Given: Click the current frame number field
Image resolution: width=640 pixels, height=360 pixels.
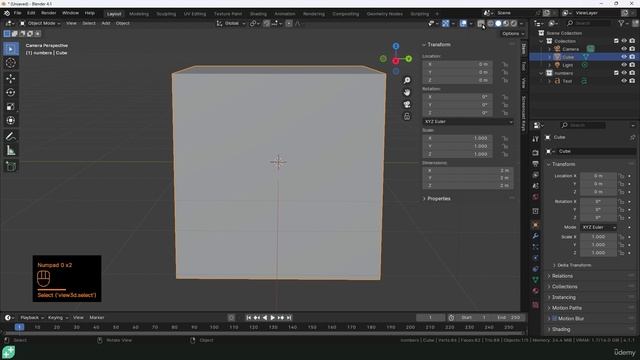Looking at the screenshot, I should [430, 318].
